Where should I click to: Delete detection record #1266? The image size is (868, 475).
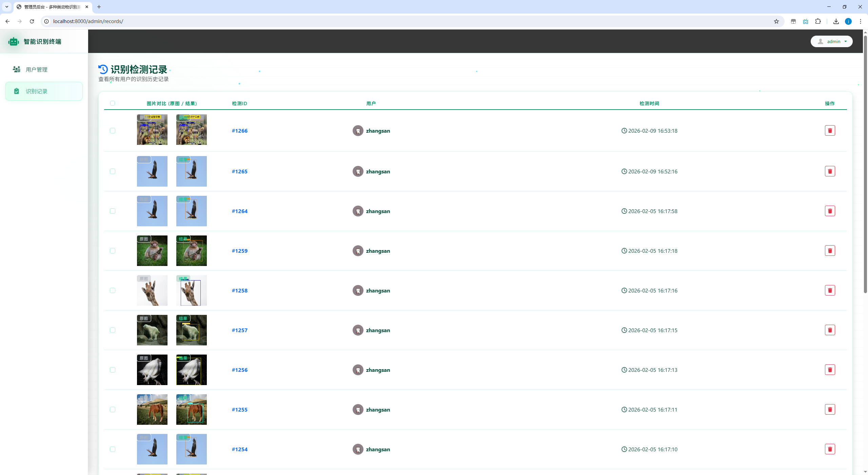click(830, 131)
